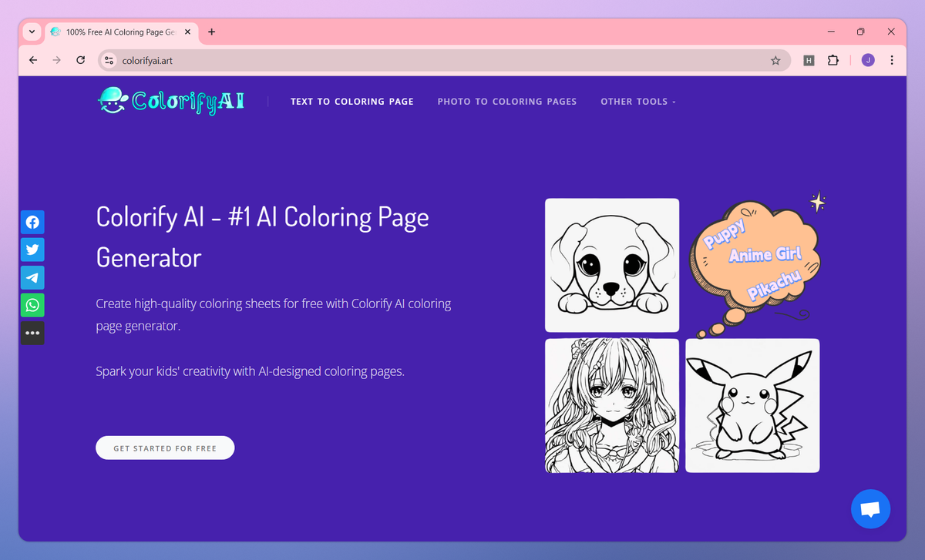Maximize the browser window
Screen dimensions: 925x560
pos(861,32)
